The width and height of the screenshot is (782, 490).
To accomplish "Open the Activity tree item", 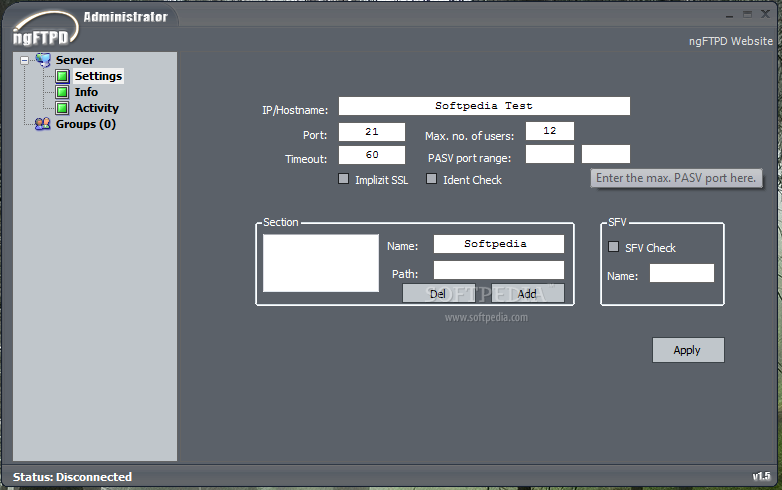I will coord(97,108).
